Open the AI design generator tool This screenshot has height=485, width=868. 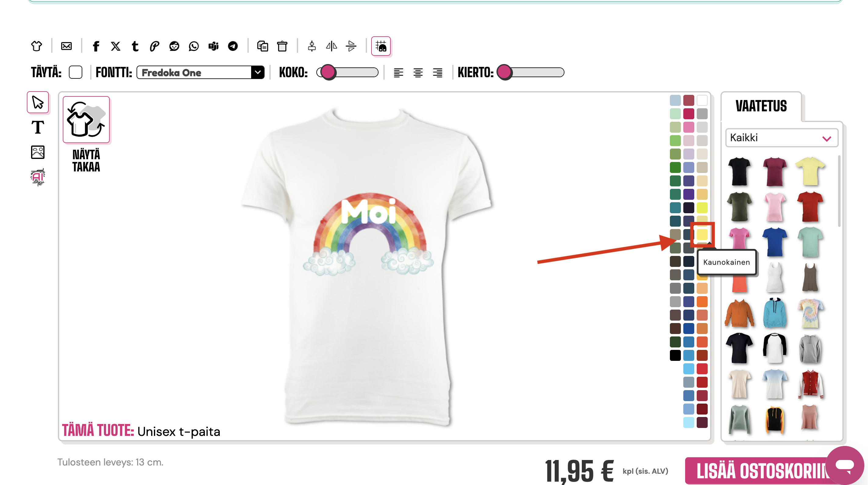(x=38, y=177)
